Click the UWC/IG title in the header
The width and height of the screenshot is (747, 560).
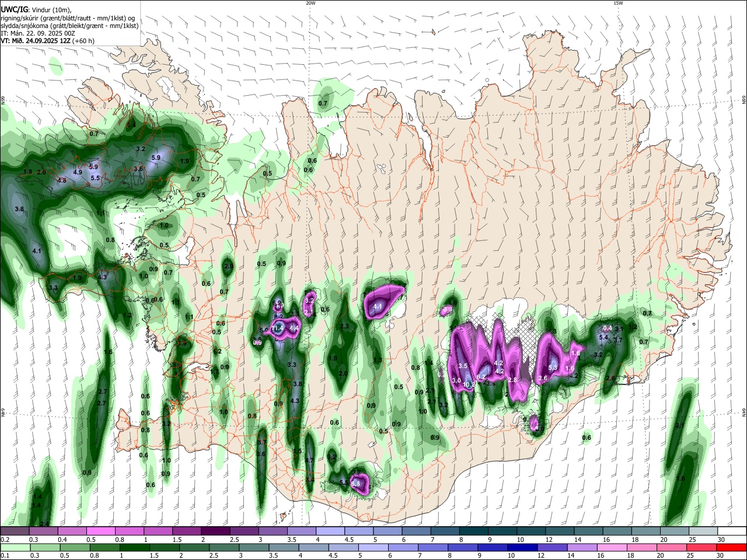(13, 9)
